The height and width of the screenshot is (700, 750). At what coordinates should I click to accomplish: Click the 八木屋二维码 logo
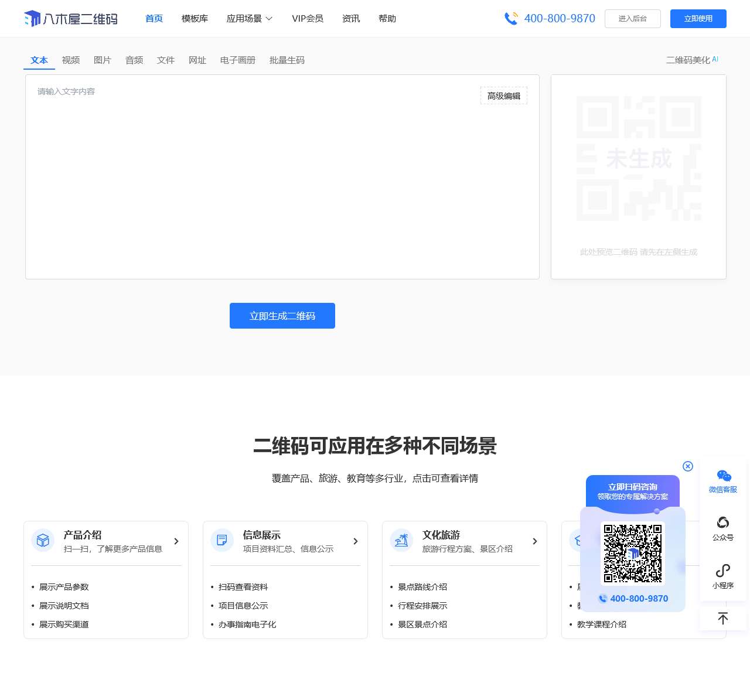pos(70,18)
